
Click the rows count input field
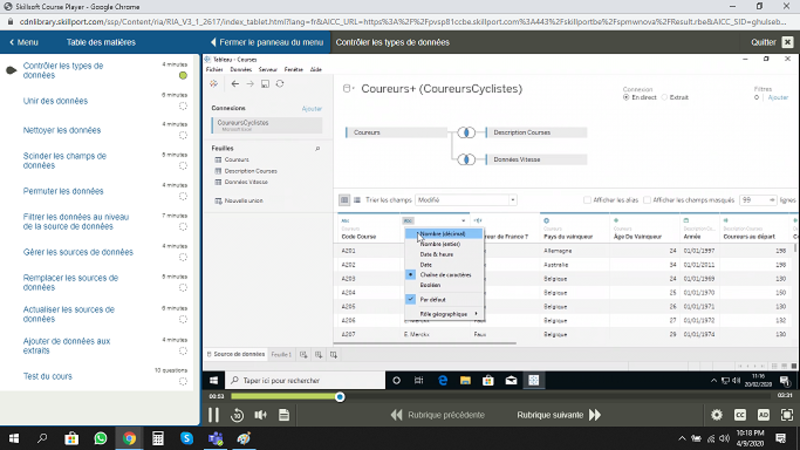click(x=758, y=200)
